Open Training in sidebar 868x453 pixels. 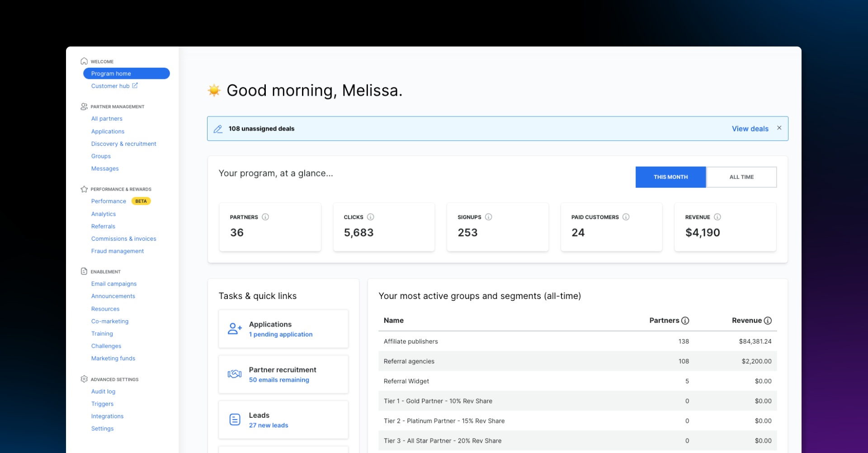click(x=102, y=334)
